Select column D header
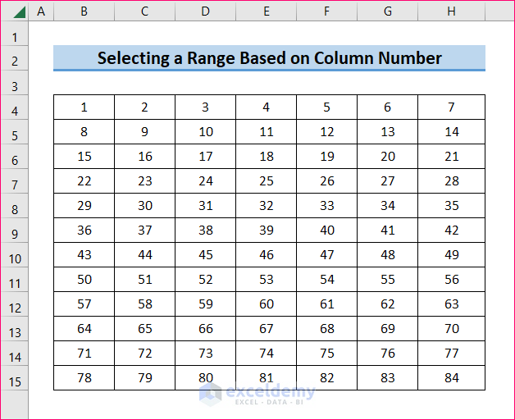 205,11
